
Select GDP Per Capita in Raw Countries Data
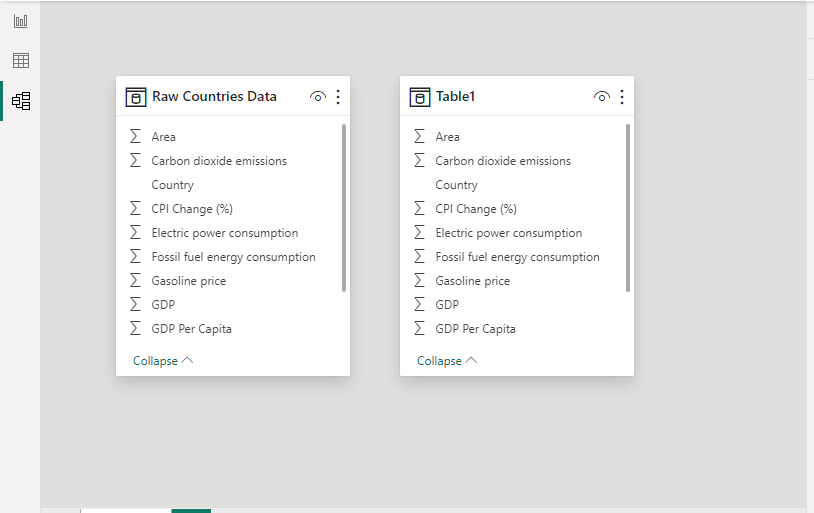[x=192, y=329]
